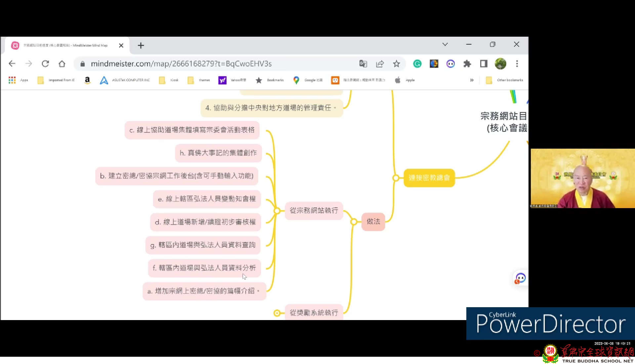This screenshot has height=364, width=635.
Task: Toggle the browser side panel
Action: 484,64
